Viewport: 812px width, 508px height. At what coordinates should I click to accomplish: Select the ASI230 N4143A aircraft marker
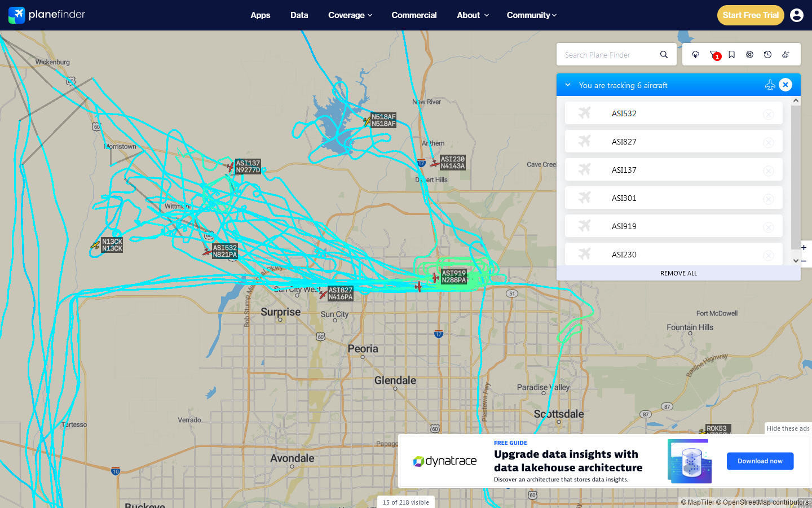pyautogui.click(x=435, y=163)
